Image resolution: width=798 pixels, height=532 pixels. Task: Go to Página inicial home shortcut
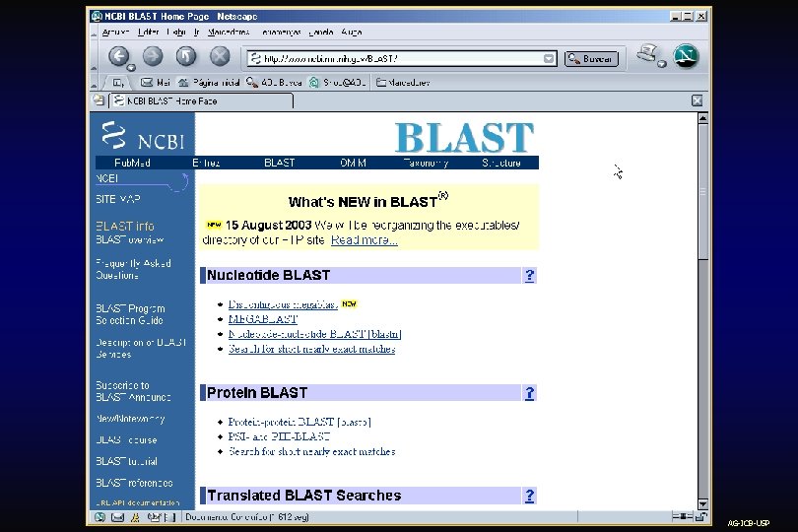[209, 83]
